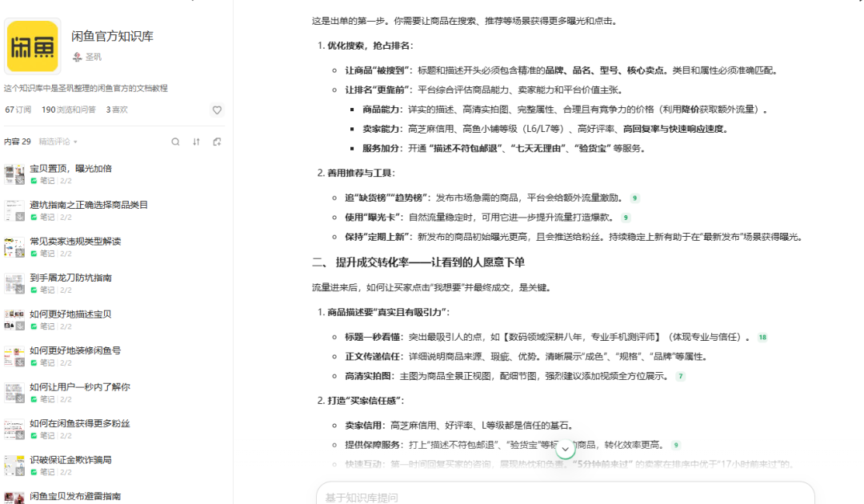Open note 如何更好地描述宝贝

(x=70, y=314)
